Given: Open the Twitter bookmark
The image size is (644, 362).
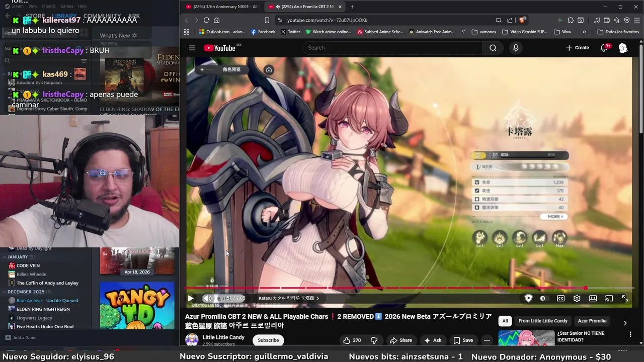Looking at the screenshot, I should [290, 32].
